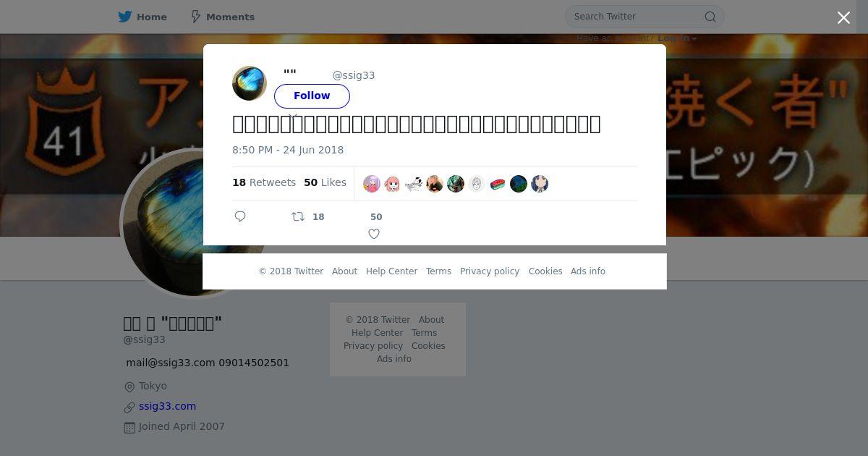
Task: Open Help Center in the overlay footer
Action: [391, 271]
